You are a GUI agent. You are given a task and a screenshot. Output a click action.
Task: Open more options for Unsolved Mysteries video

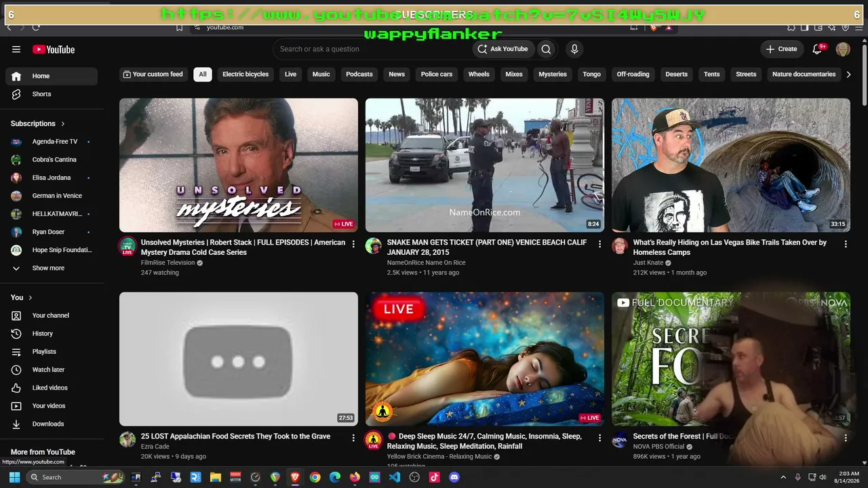353,244
